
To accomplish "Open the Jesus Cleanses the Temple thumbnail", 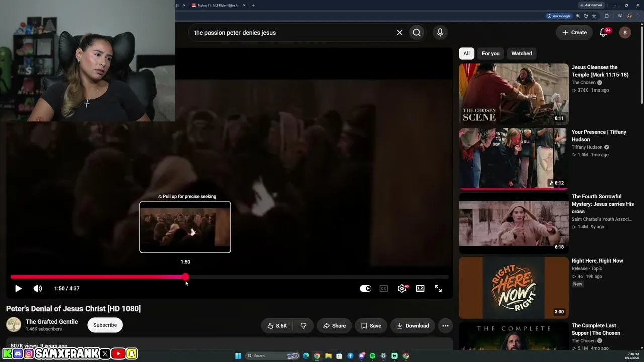I will point(513,94).
